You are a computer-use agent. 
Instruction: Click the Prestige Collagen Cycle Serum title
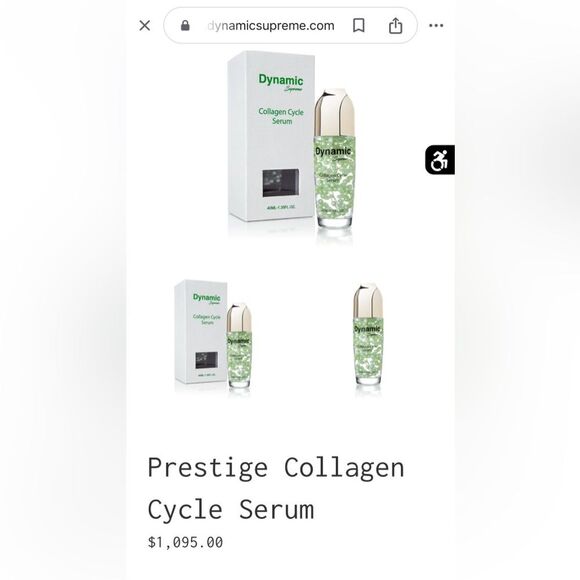pos(276,488)
